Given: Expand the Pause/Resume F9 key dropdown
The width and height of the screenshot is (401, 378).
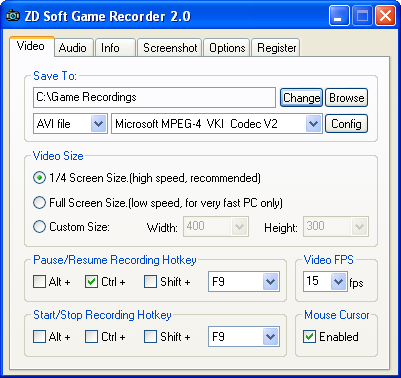Looking at the screenshot, I should [270, 282].
